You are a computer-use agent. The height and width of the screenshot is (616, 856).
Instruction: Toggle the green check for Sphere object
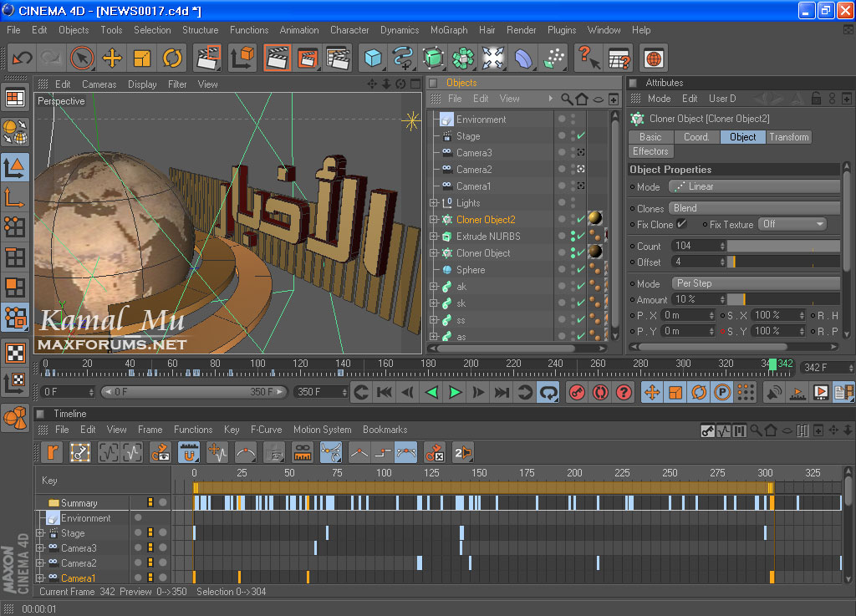[581, 269]
